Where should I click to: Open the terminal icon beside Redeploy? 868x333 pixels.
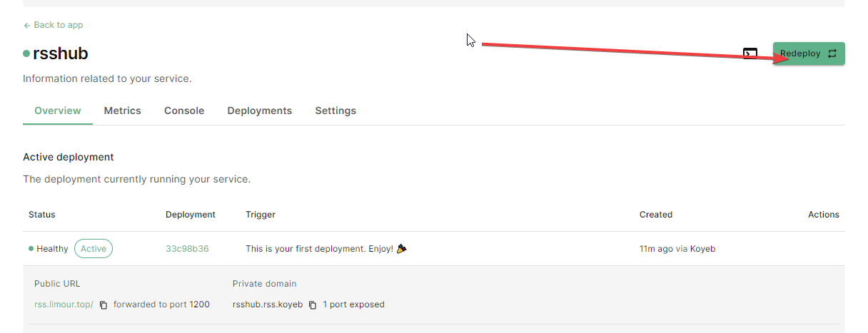[x=750, y=53]
